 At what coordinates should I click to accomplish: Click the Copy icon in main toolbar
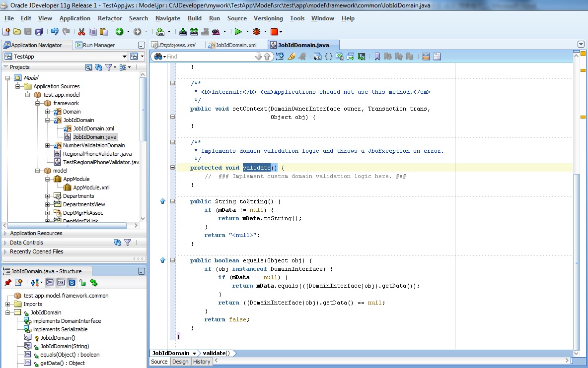(x=93, y=32)
